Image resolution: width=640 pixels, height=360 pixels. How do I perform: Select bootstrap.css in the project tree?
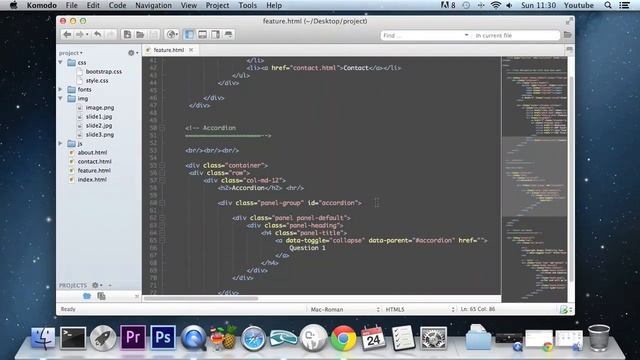point(103,71)
